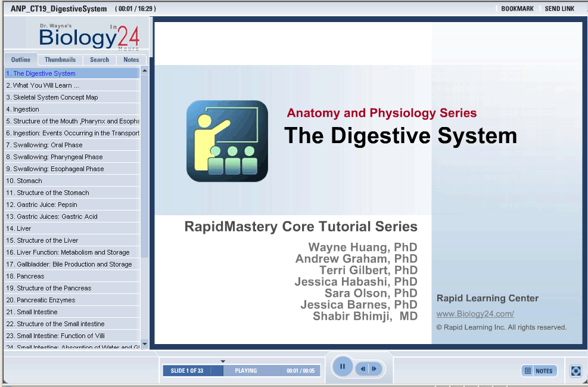
Task: Open the Notes tab in sidebar
Action: click(x=131, y=60)
